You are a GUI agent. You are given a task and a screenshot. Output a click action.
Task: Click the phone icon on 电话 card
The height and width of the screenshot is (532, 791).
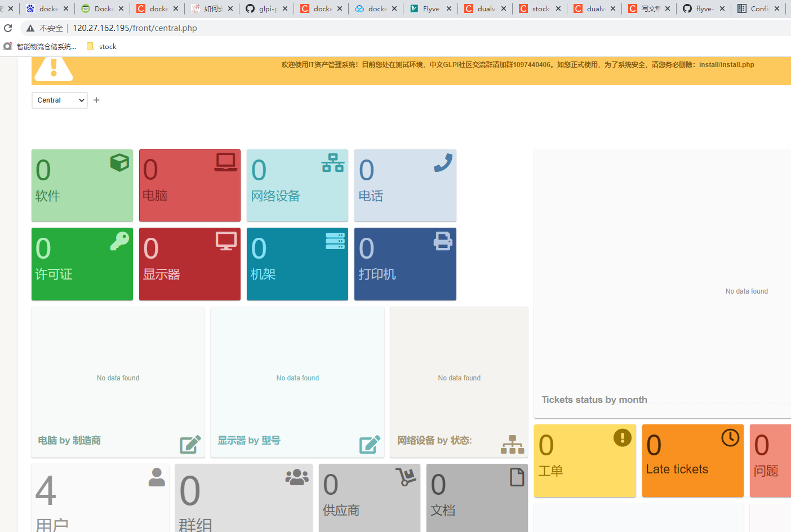point(442,162)
